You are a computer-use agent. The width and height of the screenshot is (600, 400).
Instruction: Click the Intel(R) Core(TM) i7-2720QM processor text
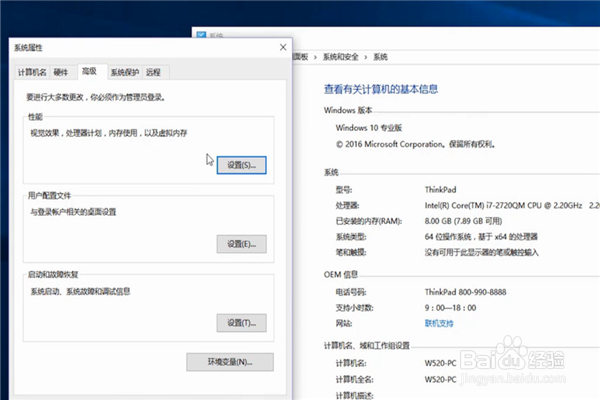[503, 206]
